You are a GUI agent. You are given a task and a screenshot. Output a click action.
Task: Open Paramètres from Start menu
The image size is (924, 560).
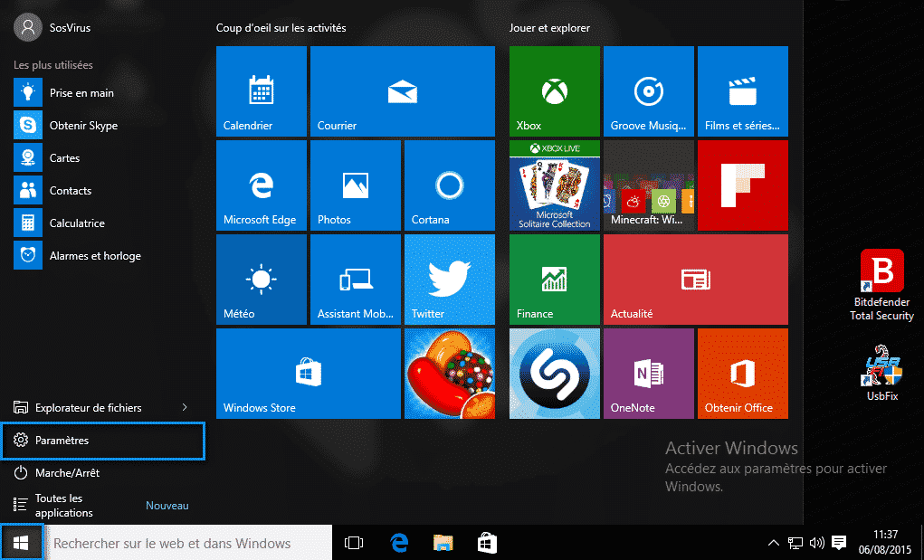pyautogui.click(x=103, y=441)
